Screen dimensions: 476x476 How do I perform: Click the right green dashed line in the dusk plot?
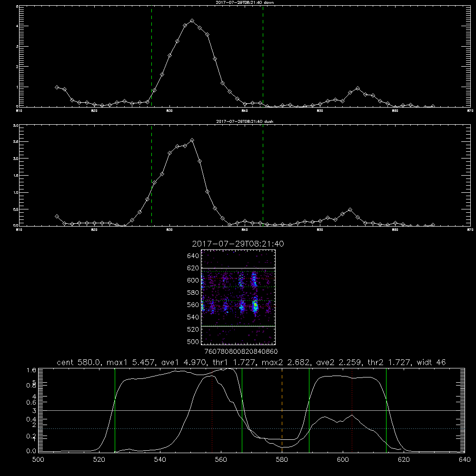263,175
